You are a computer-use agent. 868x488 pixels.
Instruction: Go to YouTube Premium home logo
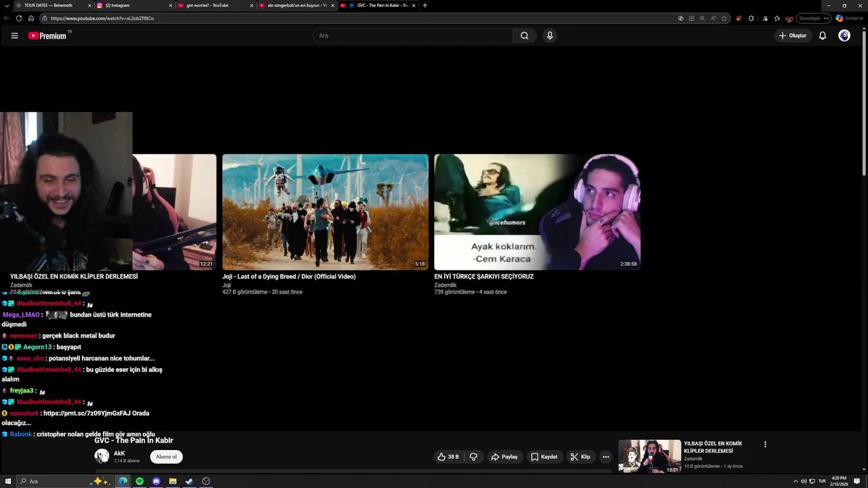[47, 36]
